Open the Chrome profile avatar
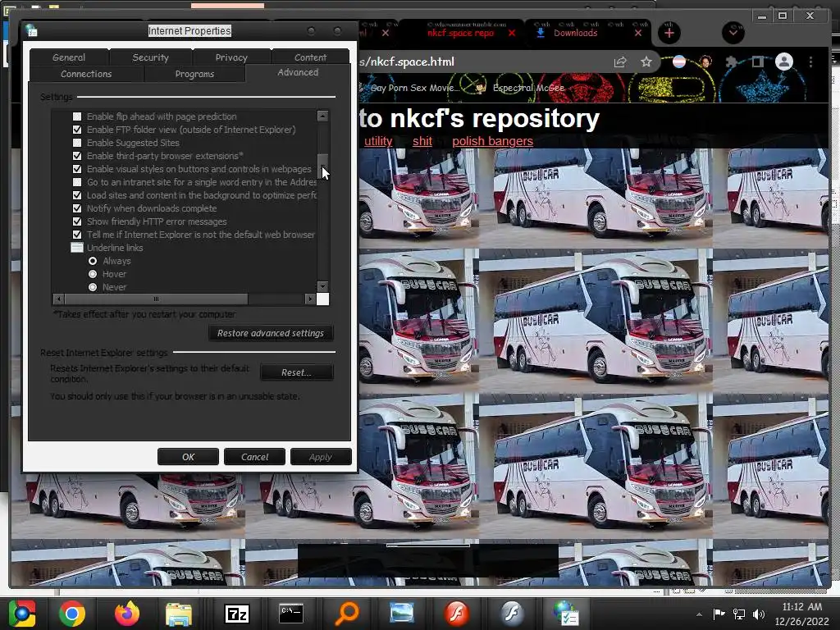This screenshot has height=630, width=840. 784,62
